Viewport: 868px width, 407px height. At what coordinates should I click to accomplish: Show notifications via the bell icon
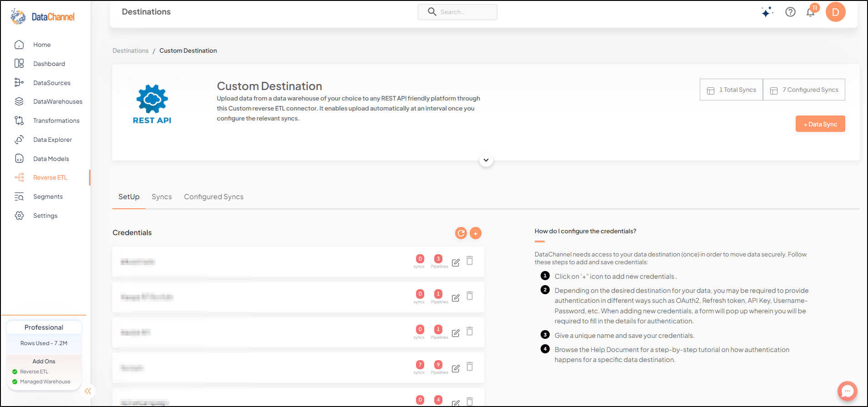pos(811,12)
